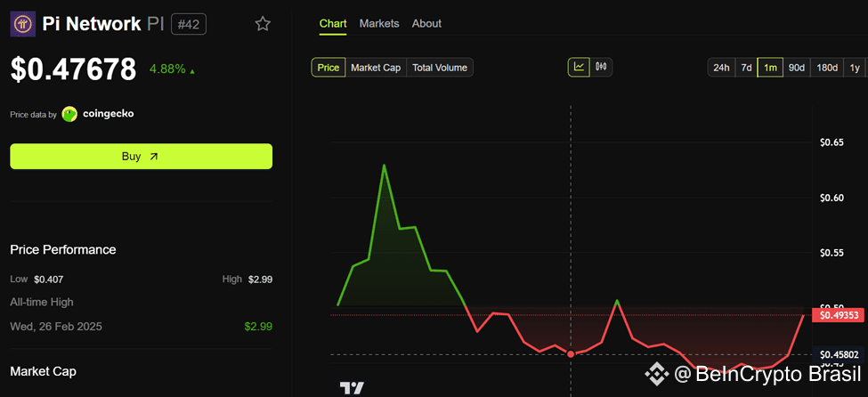Click the $0.47678 price value
This screenshot has height=397, width=868.
coord(73,69)
